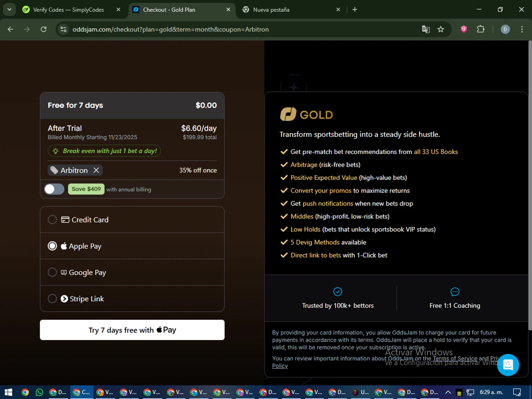Open the Windows notification center
This screenshot has height=399, width=532.
(517, 392)
